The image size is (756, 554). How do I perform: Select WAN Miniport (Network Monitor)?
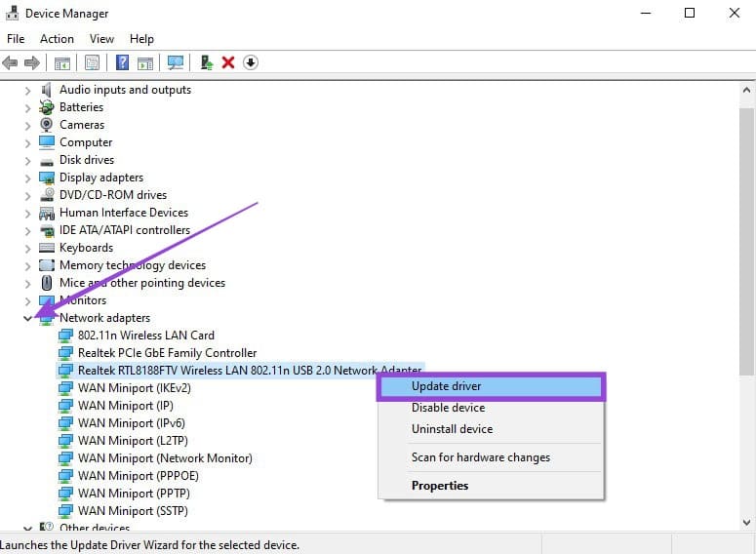165,458
